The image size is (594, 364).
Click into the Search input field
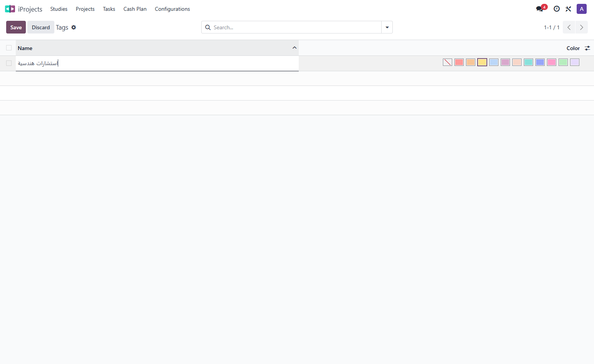[x=296, y=27]
